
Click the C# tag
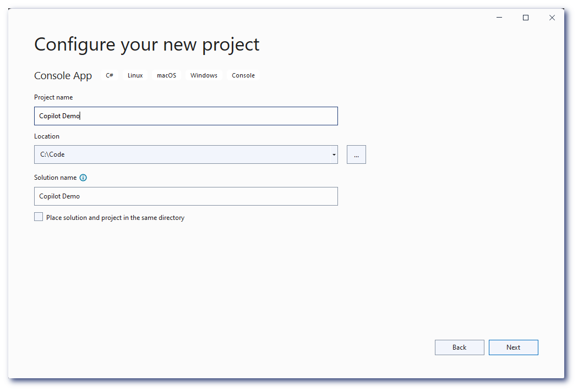coord(110,75)
